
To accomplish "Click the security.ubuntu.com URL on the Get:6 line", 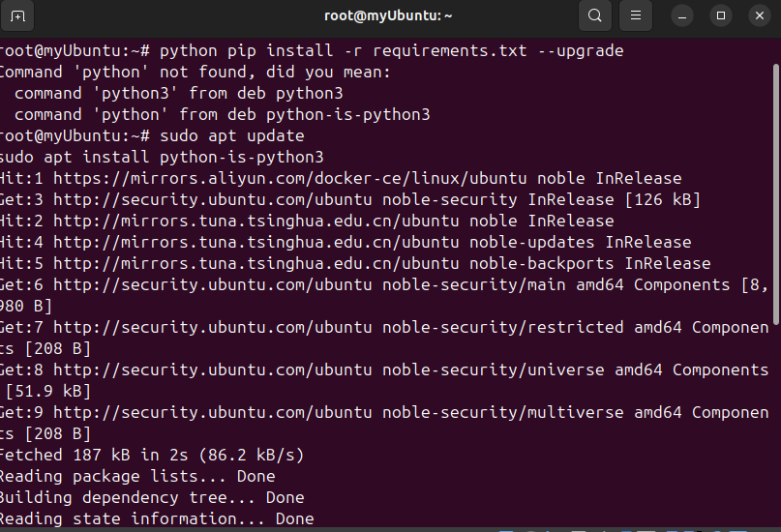I will (213, 284).
